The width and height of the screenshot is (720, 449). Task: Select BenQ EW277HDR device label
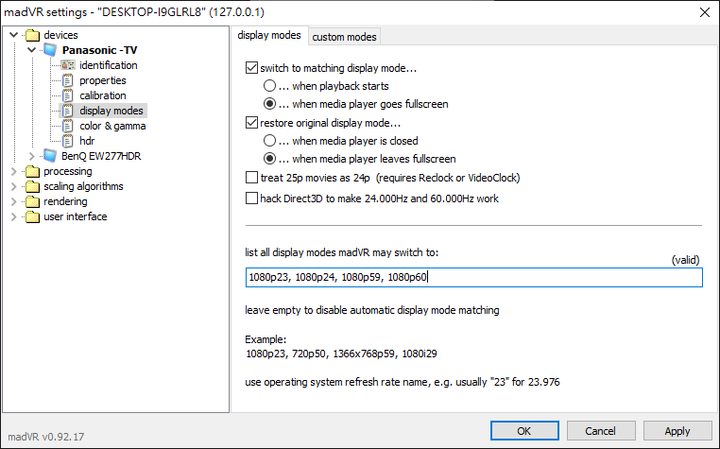[101, 156]
